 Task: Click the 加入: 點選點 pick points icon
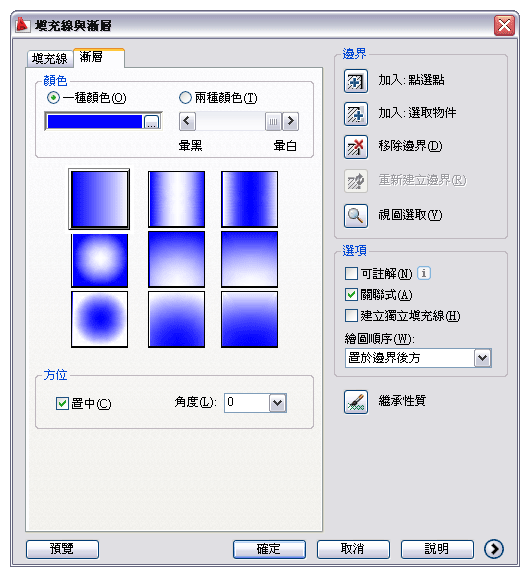click(356, 81)
